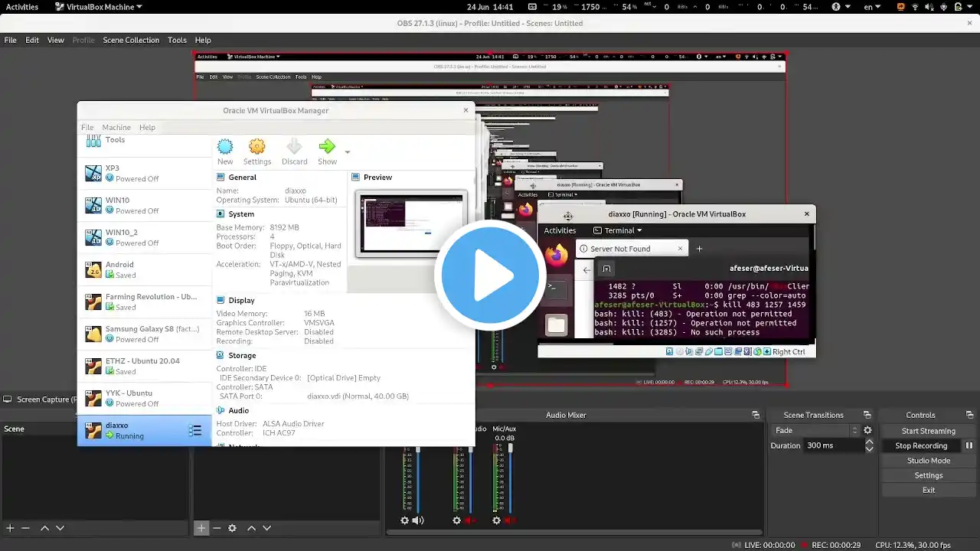Click Files icon in diaxxo VM dock
The image size is (980, 551).
pos(556,324)
